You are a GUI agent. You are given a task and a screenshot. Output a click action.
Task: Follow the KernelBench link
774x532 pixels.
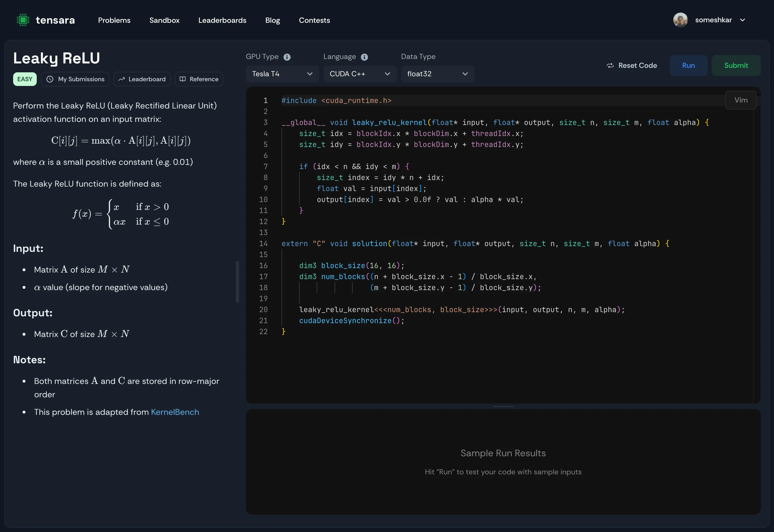click(174, 412)
